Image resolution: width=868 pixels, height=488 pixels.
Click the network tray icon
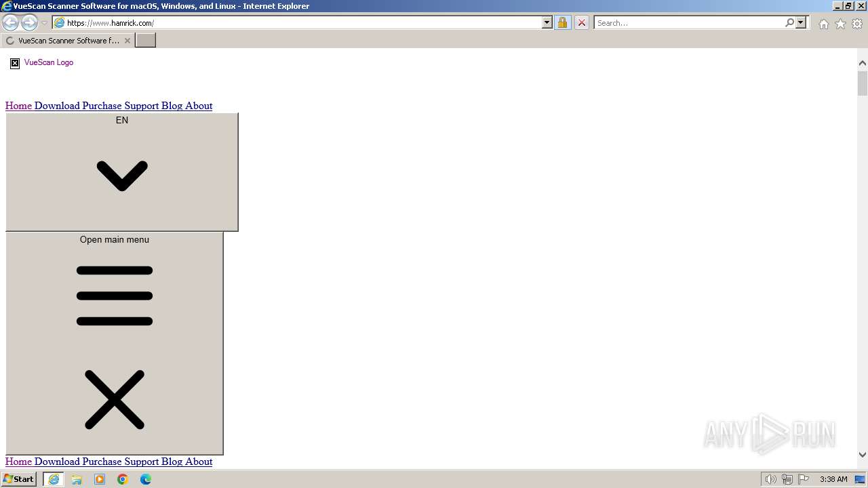point(787,479)
